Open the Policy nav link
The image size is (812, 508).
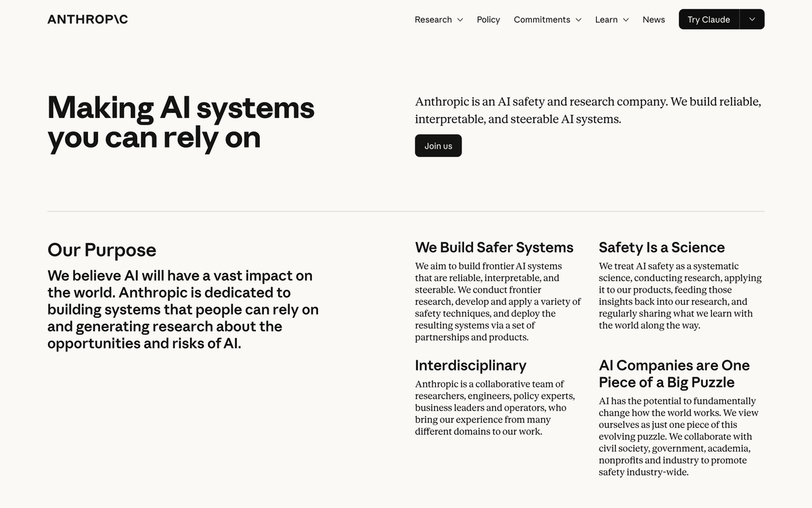[488, 20]
